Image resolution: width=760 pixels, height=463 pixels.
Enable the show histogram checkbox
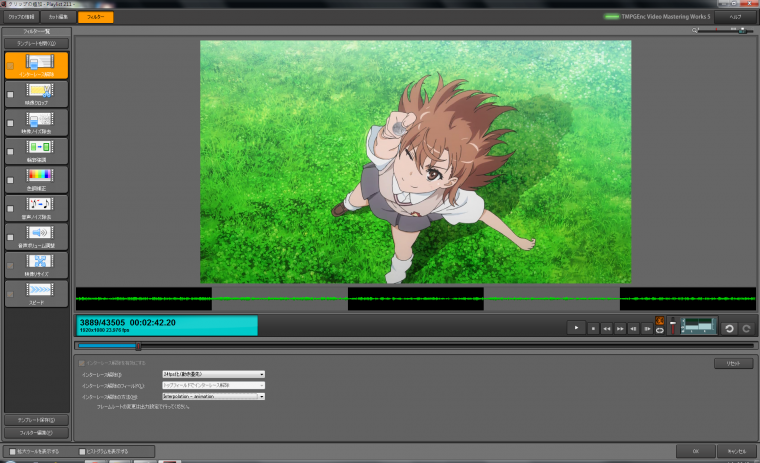[x=82, y=452]
